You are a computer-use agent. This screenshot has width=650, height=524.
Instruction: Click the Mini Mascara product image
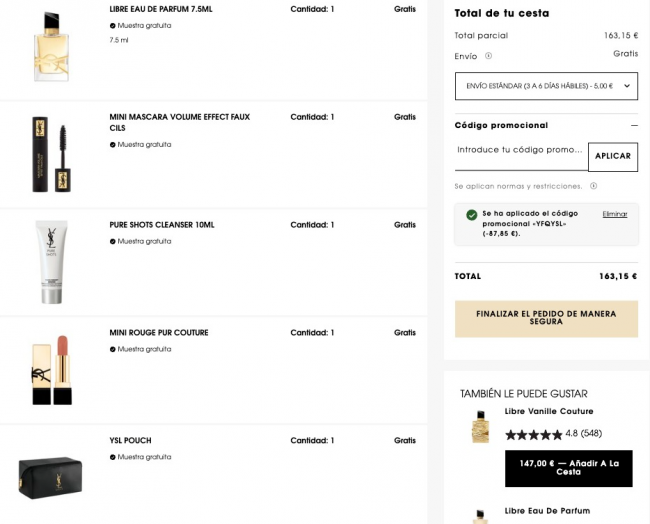50,153
